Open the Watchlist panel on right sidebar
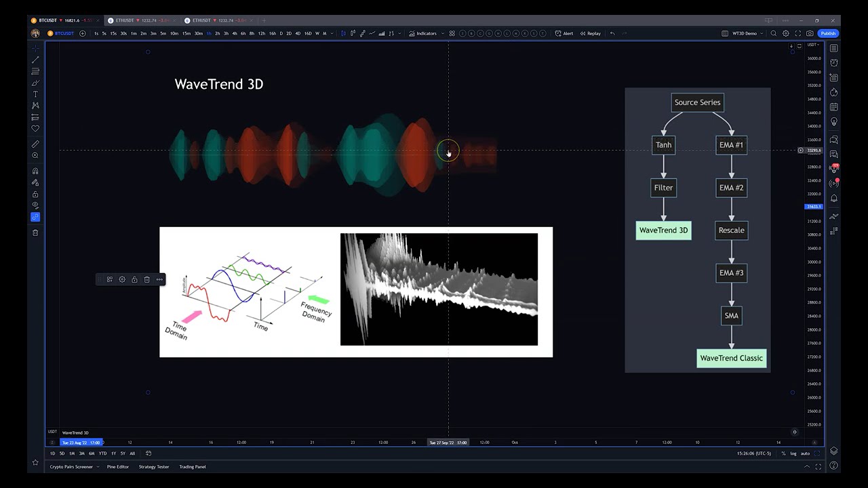 pos(833,48)
